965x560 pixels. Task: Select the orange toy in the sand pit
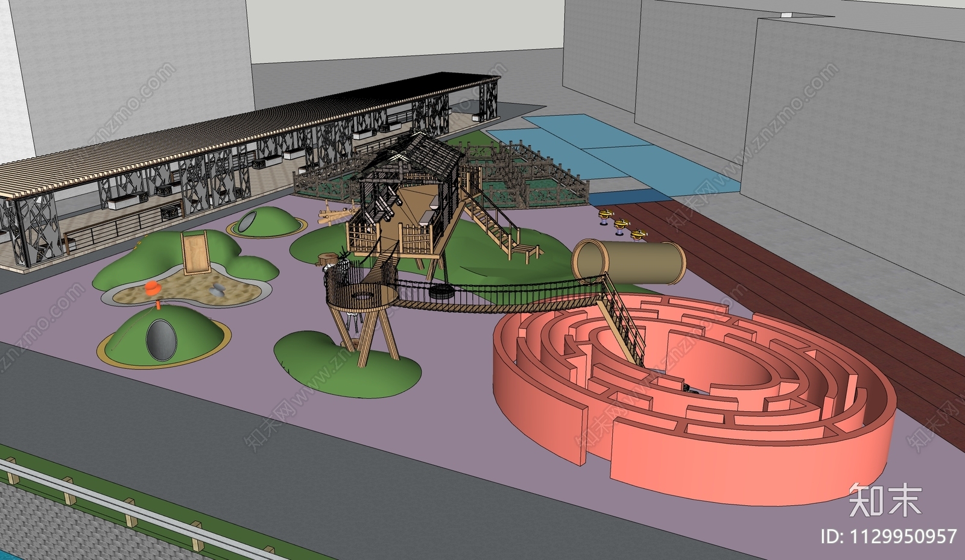153,289
